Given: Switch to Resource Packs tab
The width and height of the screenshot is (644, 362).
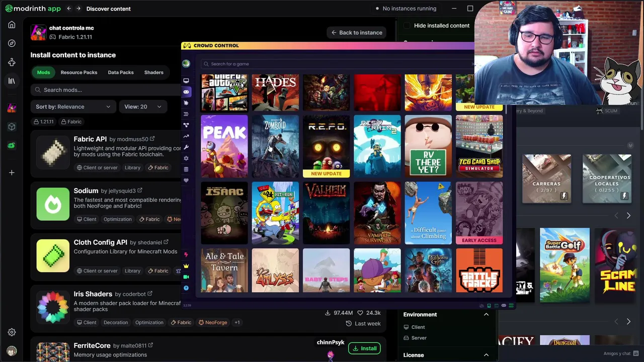Looking at the screenshot, I should tap(79, 72).
